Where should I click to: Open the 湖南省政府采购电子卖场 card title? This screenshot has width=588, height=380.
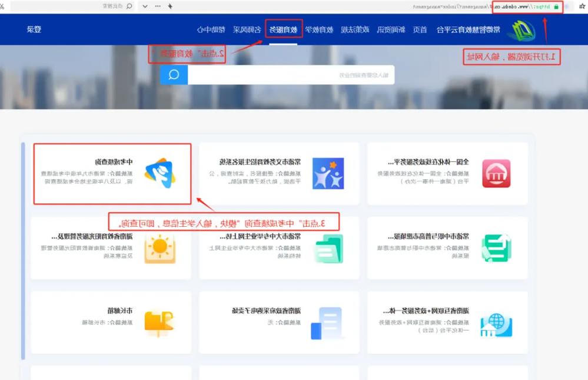tap(266, 311)
